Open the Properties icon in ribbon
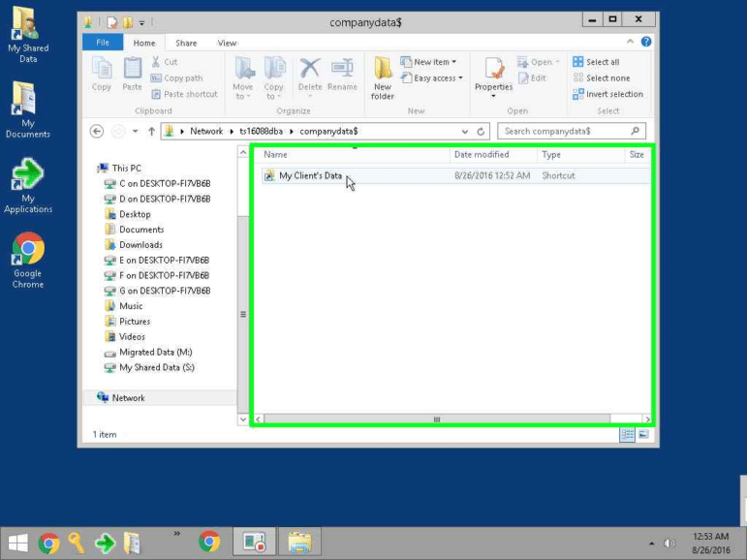The image size is (747, 560). (493, 78)
